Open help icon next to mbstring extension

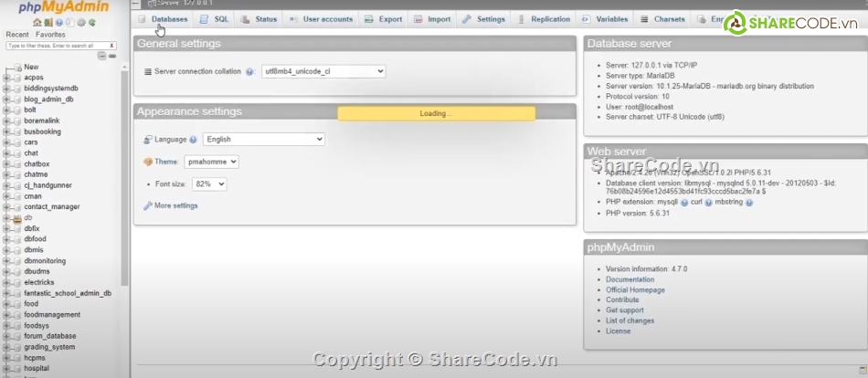[x=749, y=203]
